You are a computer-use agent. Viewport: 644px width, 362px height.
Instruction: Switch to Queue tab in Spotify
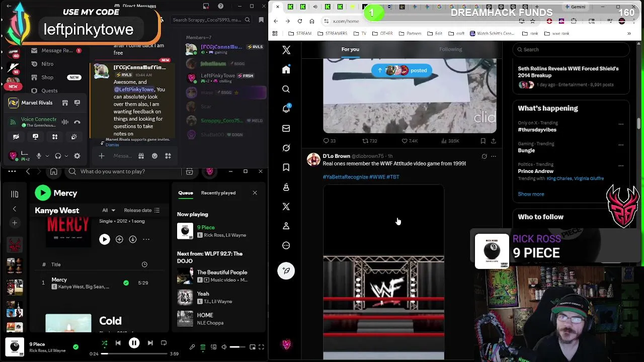[x=186, y=193]
